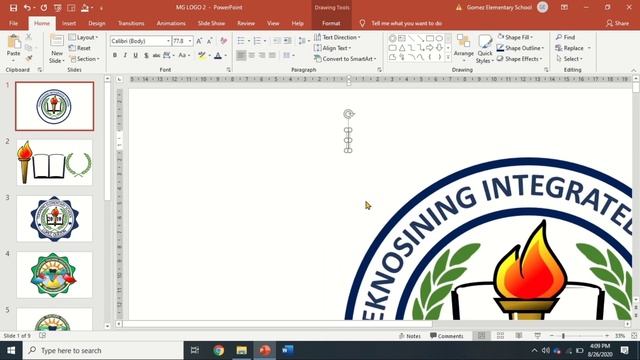Decrease font size with the smaller A
The width and height of the screenshot is (640, 360).
pyautogui.click(x=209, y=41)
